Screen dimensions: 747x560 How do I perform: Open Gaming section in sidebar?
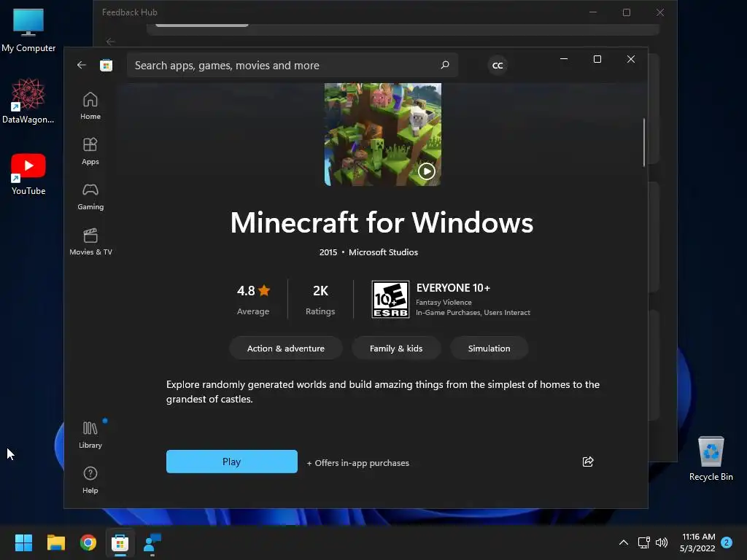[90, 196]
